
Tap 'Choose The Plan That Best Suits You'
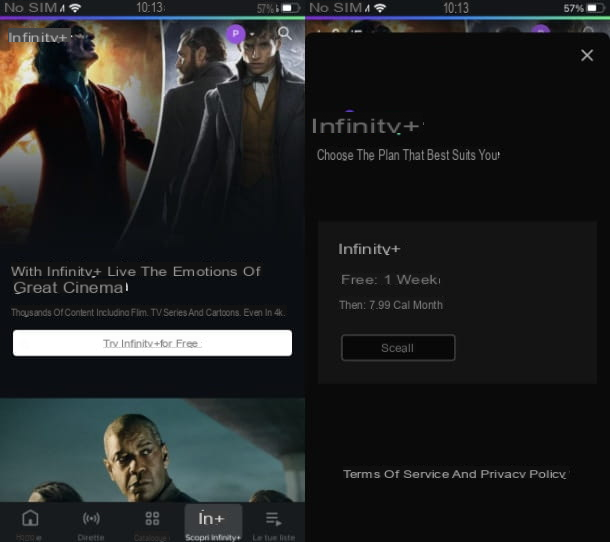pyautogui.click(x=408, y=155)
